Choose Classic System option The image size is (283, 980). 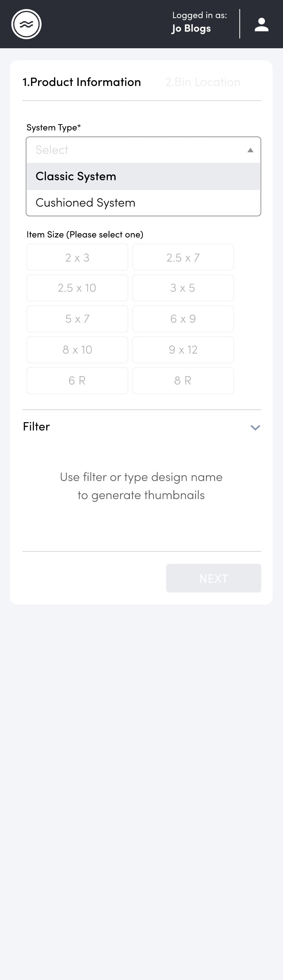[x=143, y=176]
